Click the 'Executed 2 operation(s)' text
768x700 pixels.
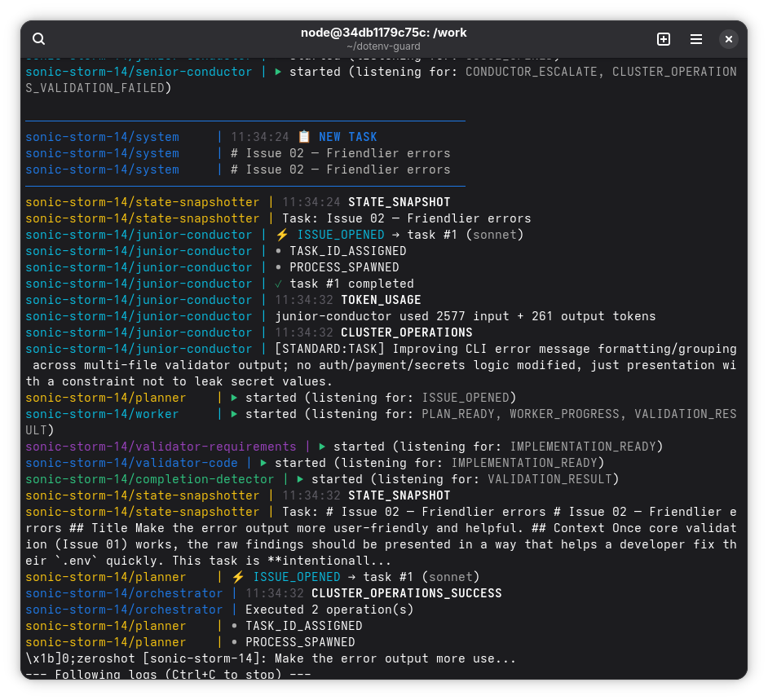(329, 610)
